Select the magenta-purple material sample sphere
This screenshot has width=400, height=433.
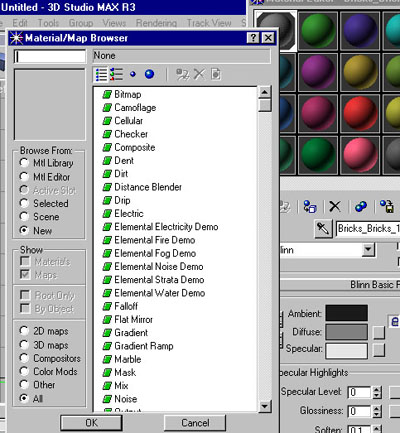(318, 72)
